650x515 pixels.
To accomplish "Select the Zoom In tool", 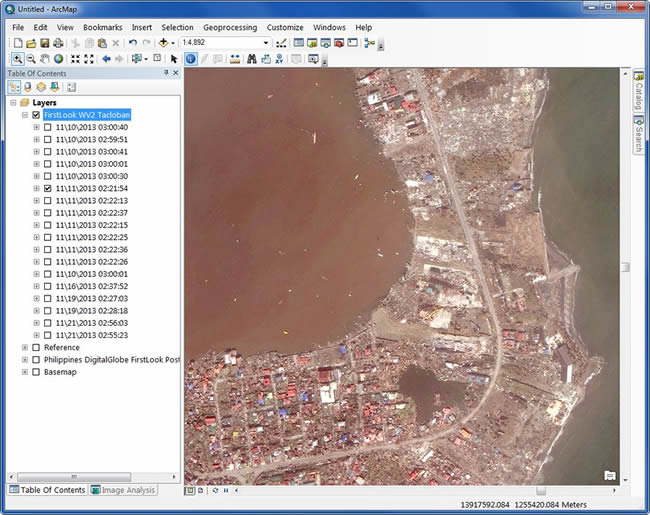I will pyautogui.click(x=18, y=59).
